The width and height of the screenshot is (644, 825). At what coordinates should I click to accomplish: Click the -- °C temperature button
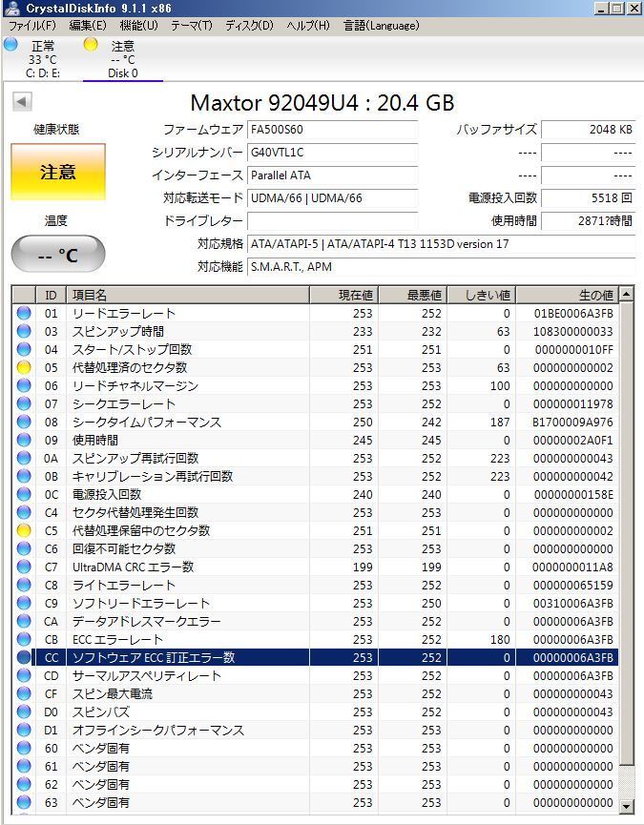point(58,255)
